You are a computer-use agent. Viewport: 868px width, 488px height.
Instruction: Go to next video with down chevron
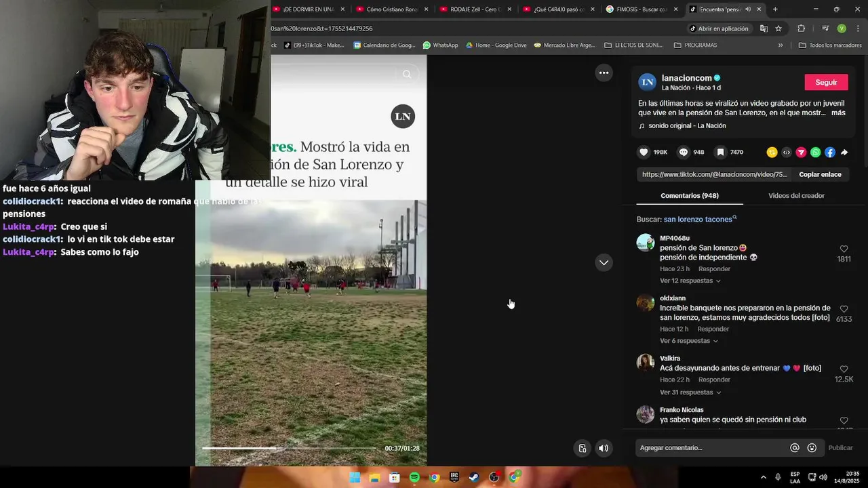[604, 262]
